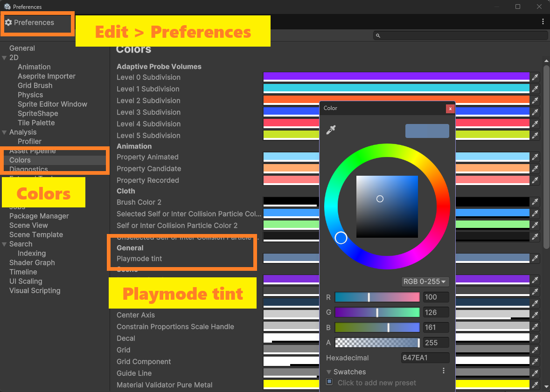The width and height of the screenshot is (550, 392).
Task: Click eyedropper for Level 3 Subdivision
Action: click(x=535, y=112)
